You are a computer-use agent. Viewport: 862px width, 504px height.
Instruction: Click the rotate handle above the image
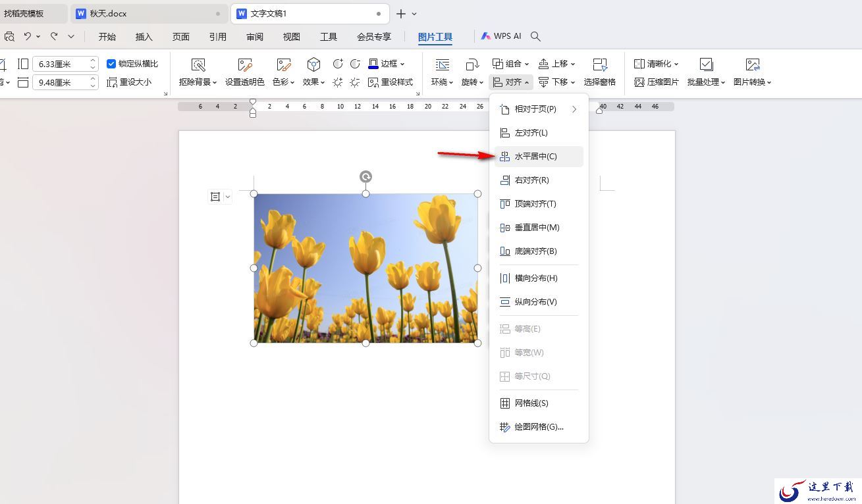(365, 176)
